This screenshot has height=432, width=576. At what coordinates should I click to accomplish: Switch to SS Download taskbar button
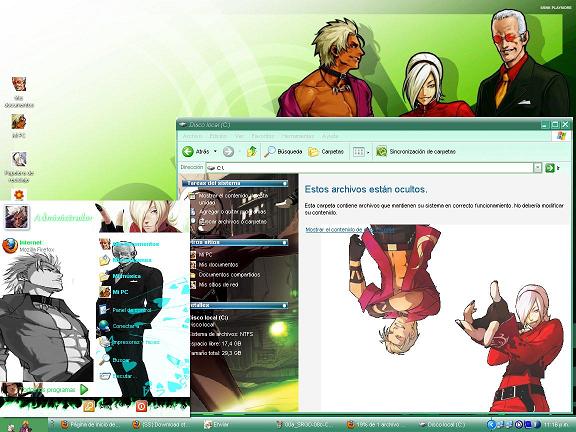162,425
